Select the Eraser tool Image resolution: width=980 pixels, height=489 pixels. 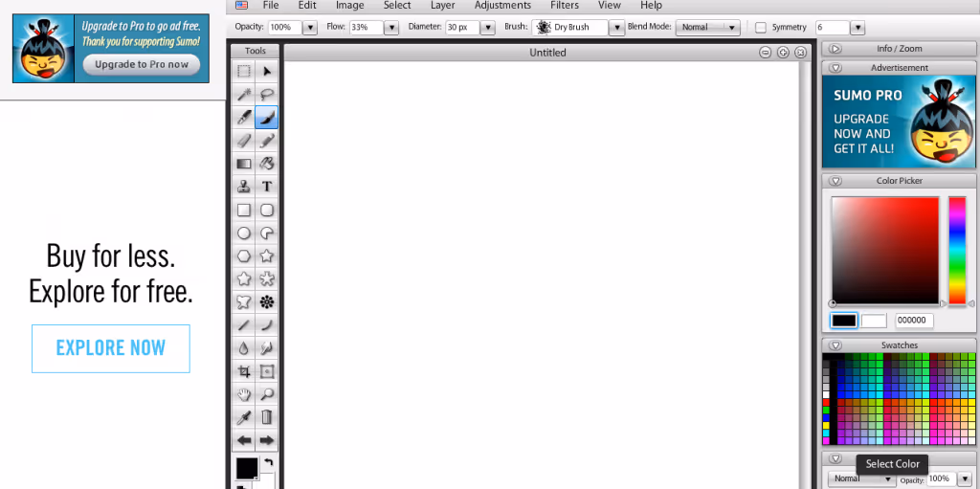(x=244, y=141)
